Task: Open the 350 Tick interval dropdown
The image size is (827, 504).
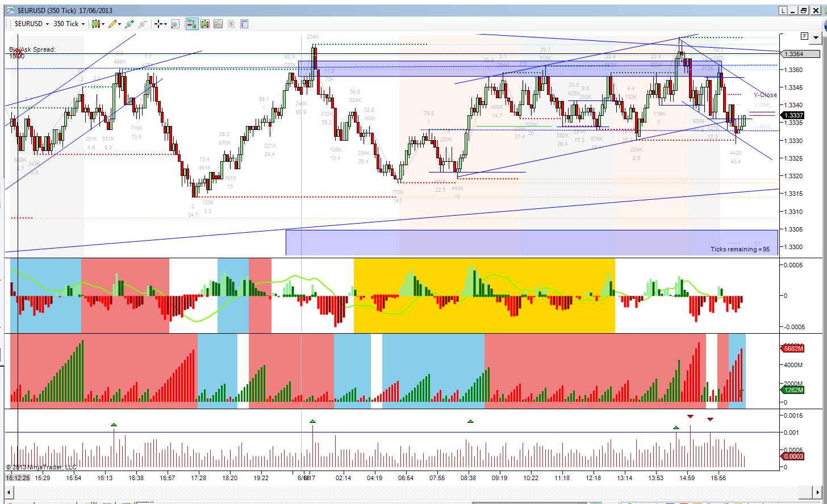Action: tap(69, 24)
